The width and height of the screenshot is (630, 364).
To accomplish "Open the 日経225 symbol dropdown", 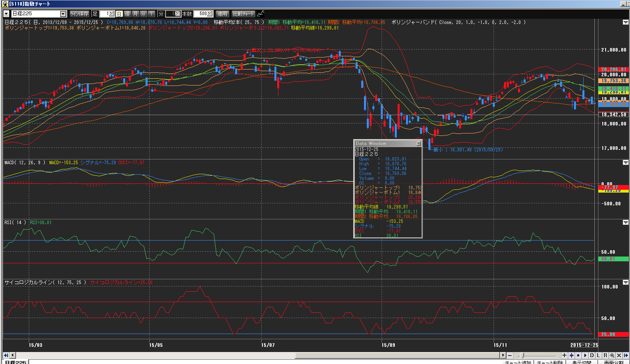I will (63, 14).
